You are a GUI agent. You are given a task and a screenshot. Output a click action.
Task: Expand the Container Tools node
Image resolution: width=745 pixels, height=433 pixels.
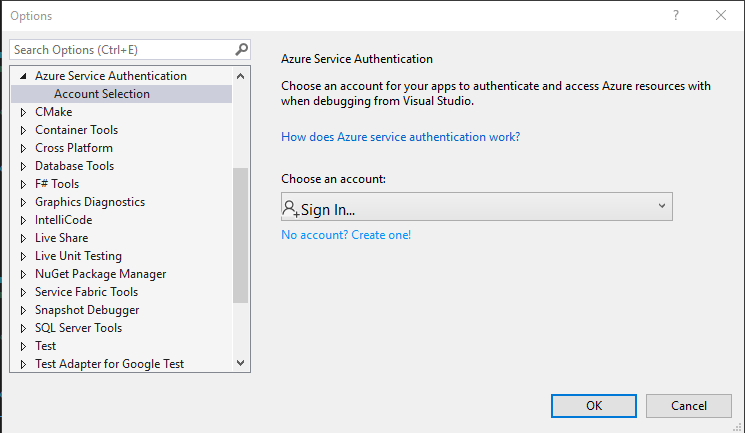(23, 130)
